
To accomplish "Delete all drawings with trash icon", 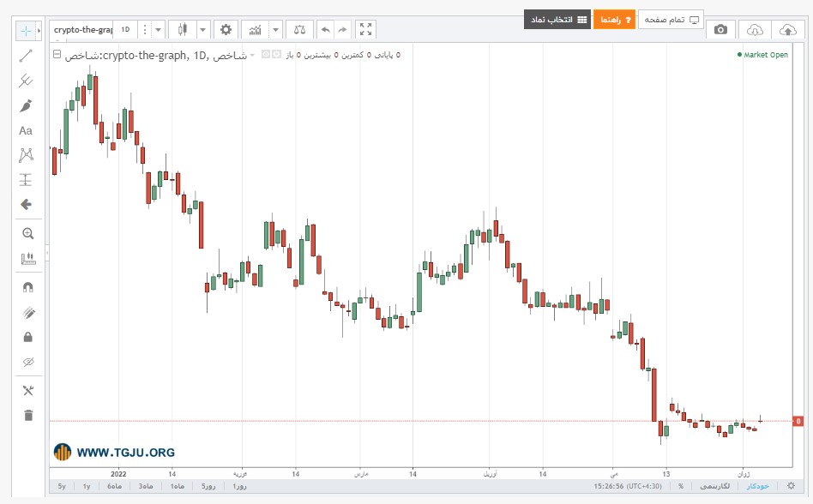I will click(x=28, y=416).
